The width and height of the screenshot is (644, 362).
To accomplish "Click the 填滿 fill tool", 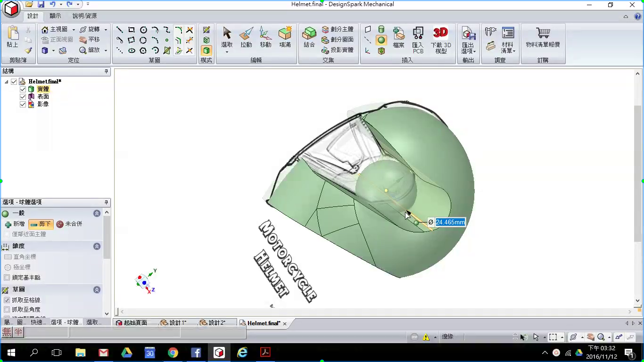I will pos(285,37).
